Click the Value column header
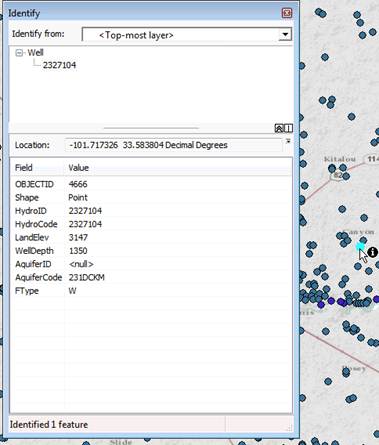This screenshot has width=379, height=445. (x=79, y=168)
